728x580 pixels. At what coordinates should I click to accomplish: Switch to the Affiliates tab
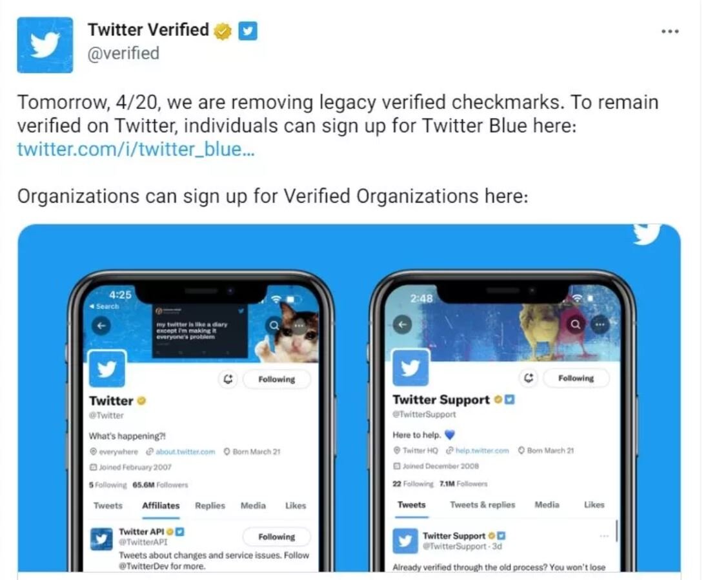coord(161,506)
